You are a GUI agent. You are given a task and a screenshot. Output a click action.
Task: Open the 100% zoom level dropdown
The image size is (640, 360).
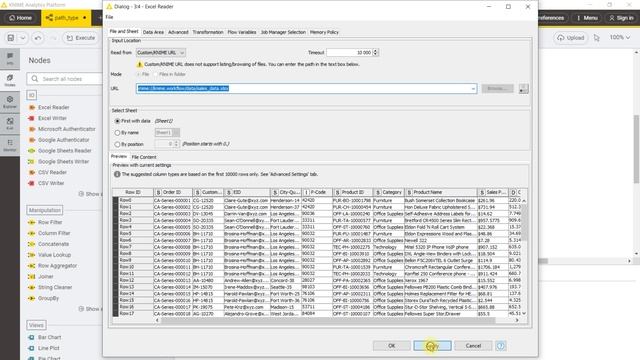click(x=620, y=38)
